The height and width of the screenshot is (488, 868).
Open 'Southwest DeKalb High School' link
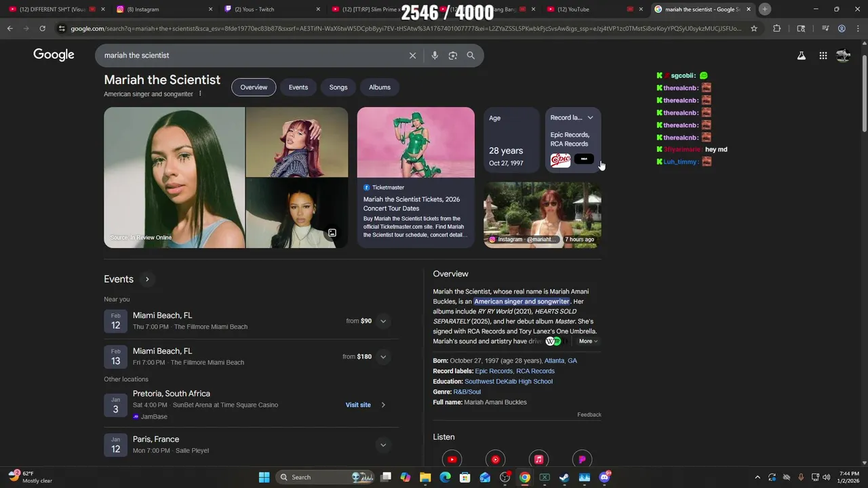pyautogui.click(x=509, y=382)
